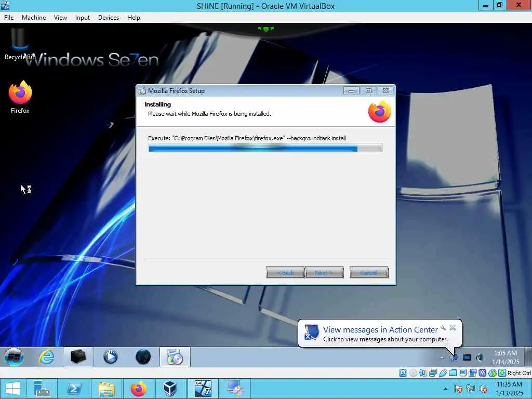
Task: Open the Machine menu
Action: tap(34, 18)
